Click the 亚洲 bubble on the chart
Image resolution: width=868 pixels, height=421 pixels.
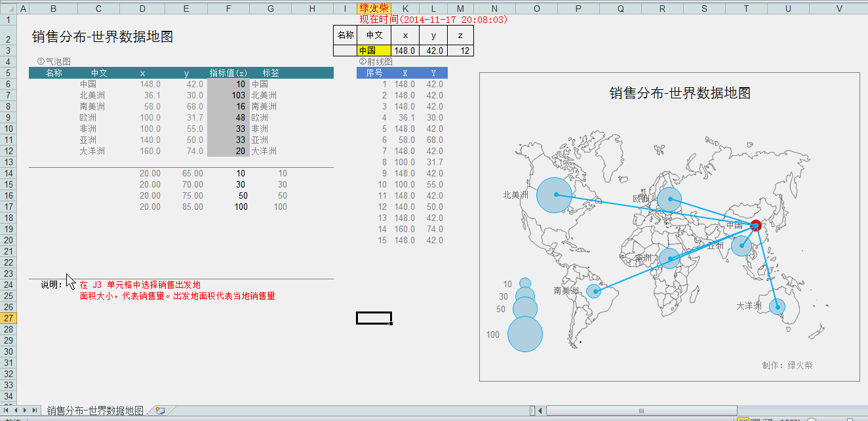pos(741,246)
